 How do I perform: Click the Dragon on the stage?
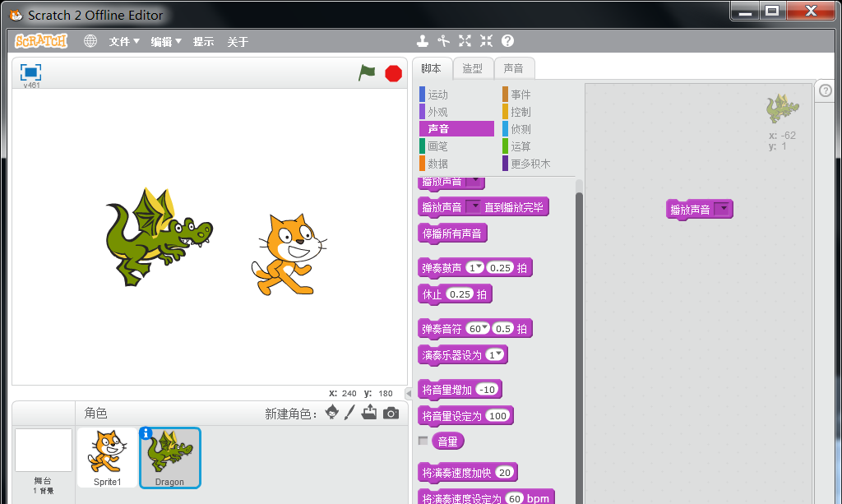tap(159, 236)
